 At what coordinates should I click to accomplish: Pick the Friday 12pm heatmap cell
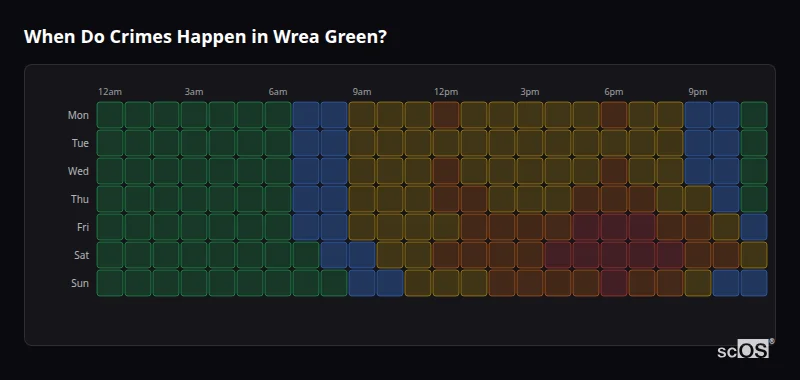pos(446,227)
